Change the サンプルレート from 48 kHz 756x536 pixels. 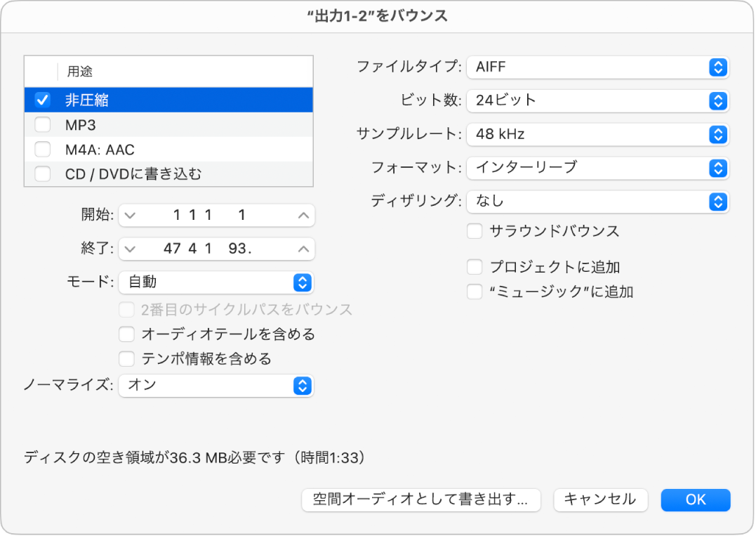coord(717,134)
